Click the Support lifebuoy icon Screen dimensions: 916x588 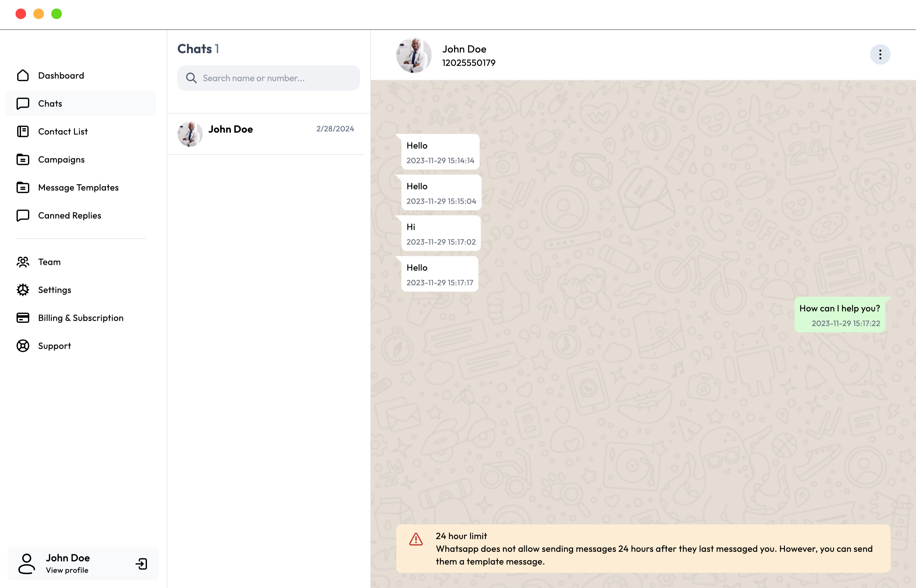point(23,346)
